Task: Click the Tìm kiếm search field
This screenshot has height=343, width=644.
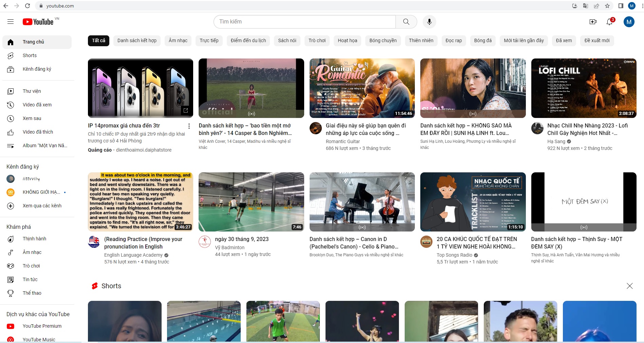Action: [x=305, y=22]
